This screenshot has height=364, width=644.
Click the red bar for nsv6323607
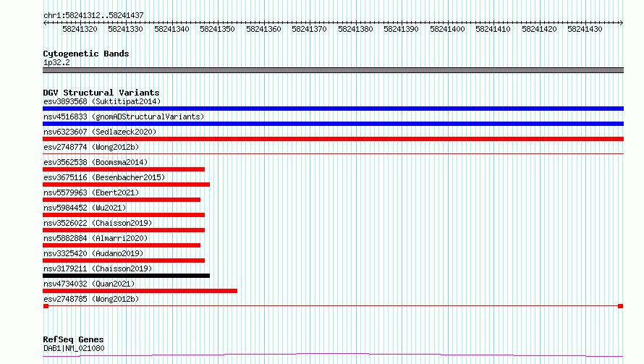click(x=333, y=139)
